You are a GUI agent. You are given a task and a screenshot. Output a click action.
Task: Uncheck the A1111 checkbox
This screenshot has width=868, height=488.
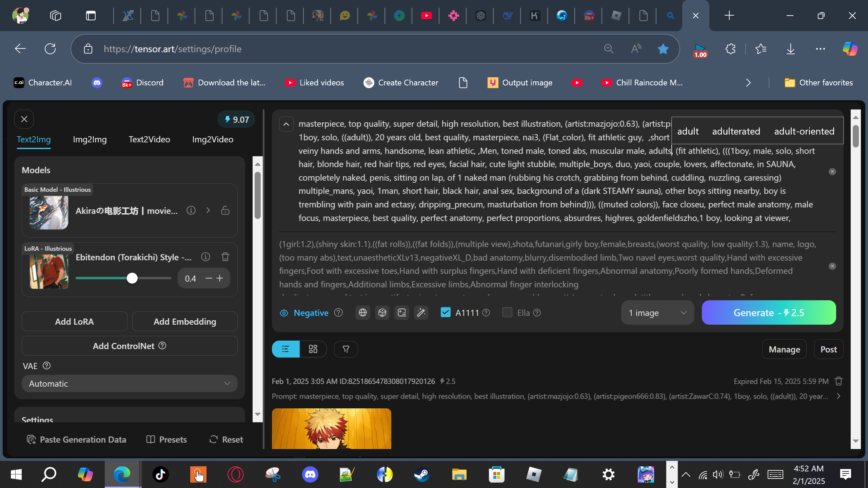point(446,312)
